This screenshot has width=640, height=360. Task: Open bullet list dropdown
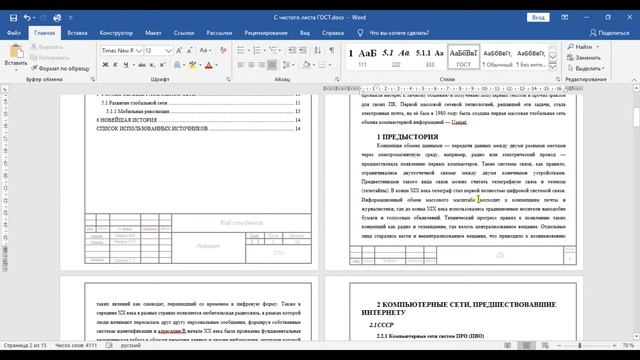249,50
